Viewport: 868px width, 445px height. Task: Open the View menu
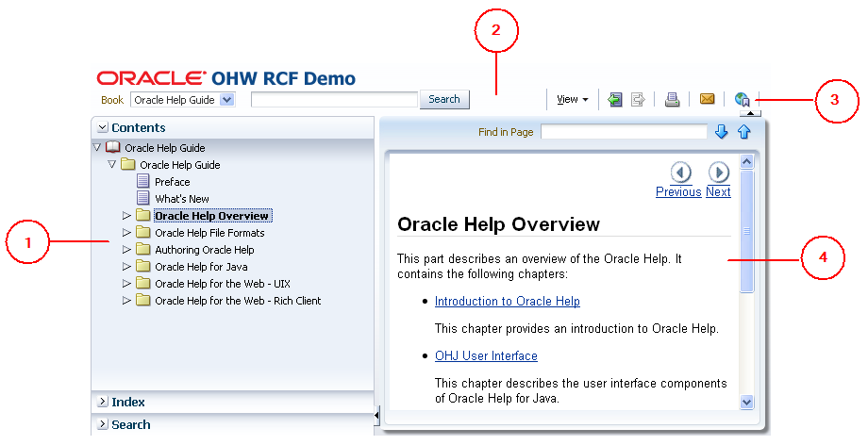573,100
